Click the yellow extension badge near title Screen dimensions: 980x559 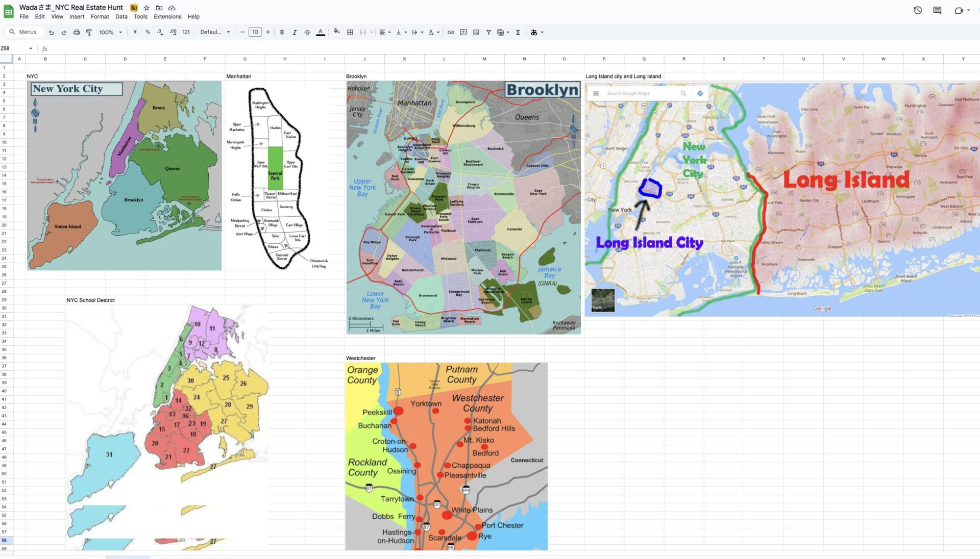tap(134, 8)
